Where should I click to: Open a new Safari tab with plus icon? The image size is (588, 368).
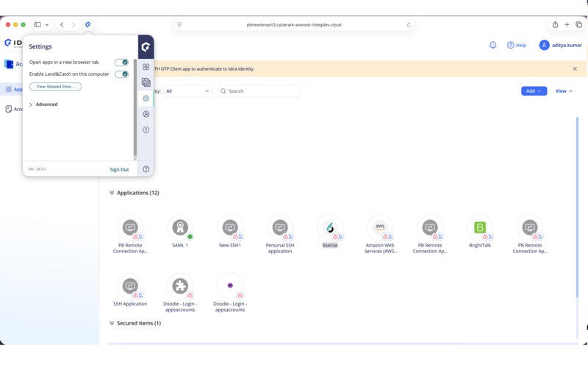[567, 24]
